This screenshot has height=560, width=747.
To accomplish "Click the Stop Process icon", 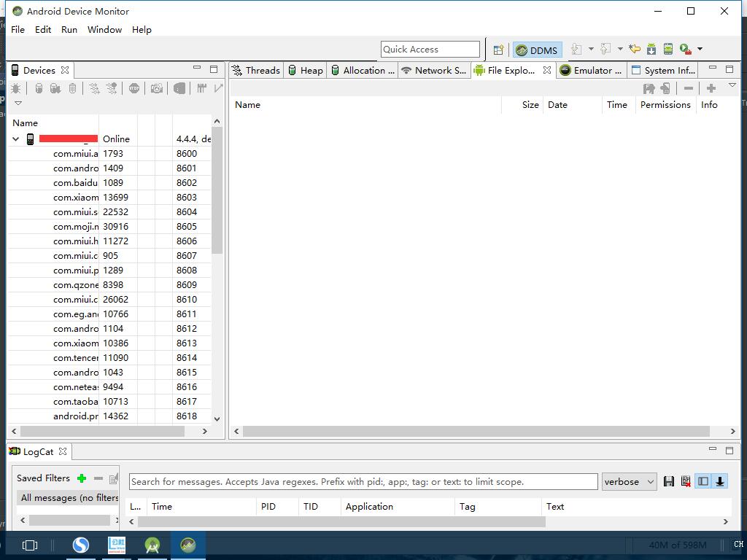I will 134,88.
